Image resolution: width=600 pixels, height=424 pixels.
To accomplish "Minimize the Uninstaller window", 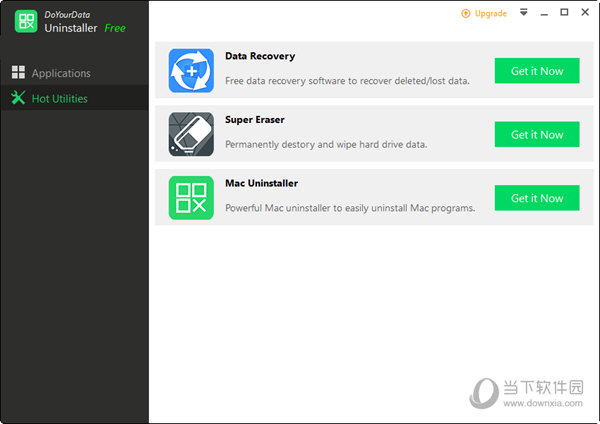I will click(544, 13).
